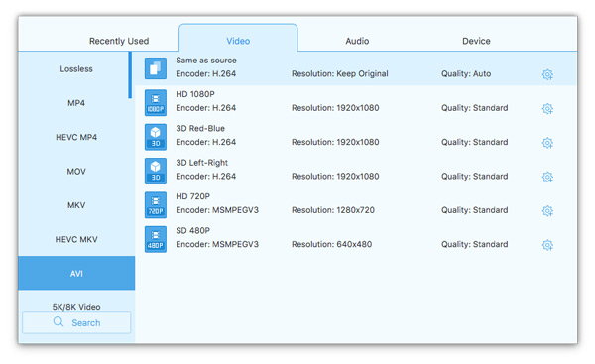Click the HD 720P preset icon

point(156,205)
